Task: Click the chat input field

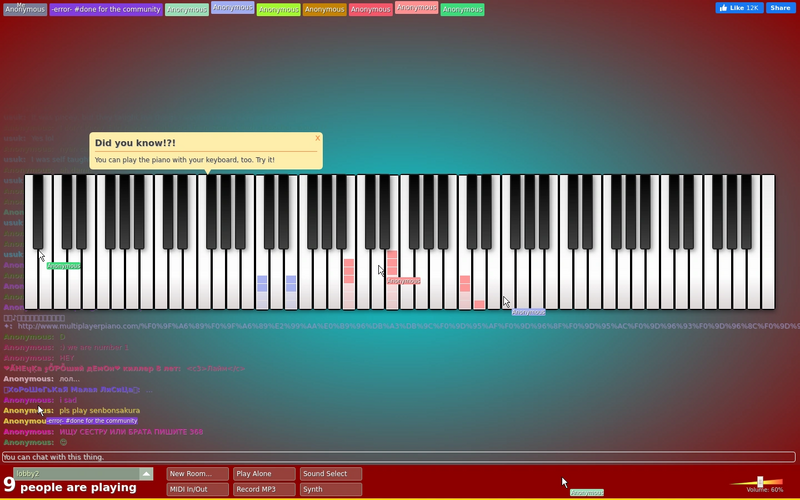Action: pos(399,457)
